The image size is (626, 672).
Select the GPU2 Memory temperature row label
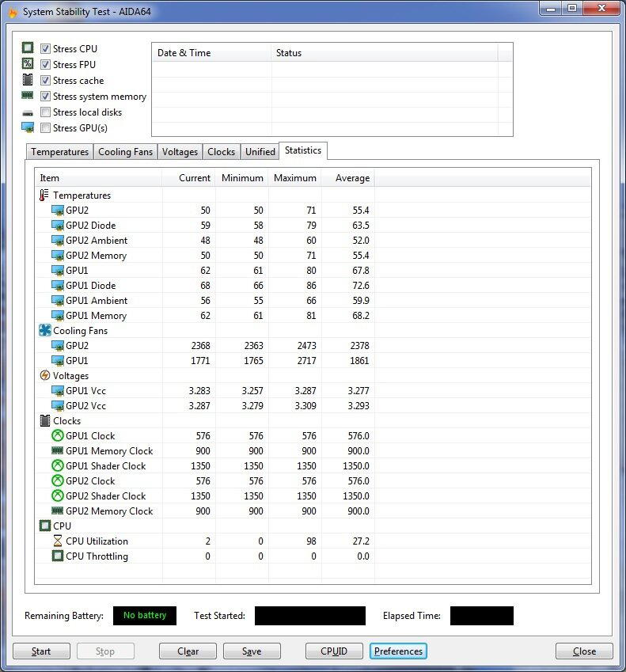pyautogui.click(x=96, y=256)
